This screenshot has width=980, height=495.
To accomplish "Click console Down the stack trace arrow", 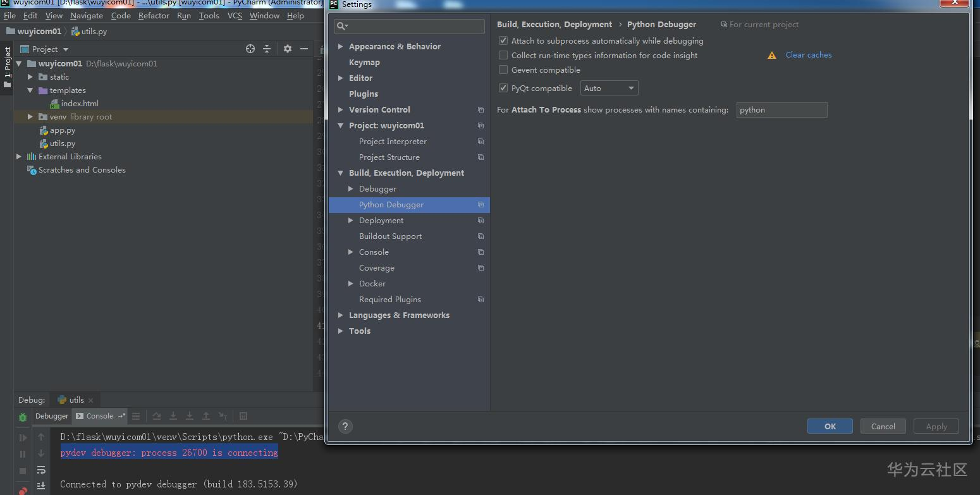I will point(41,453).
